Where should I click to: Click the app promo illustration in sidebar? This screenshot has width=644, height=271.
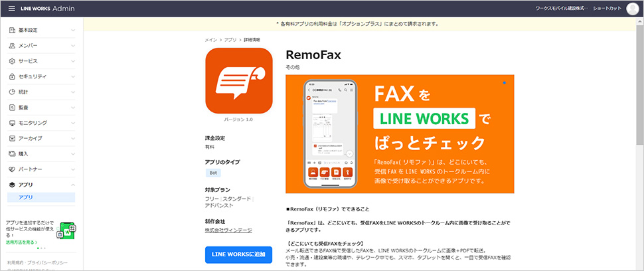[66, 230]
